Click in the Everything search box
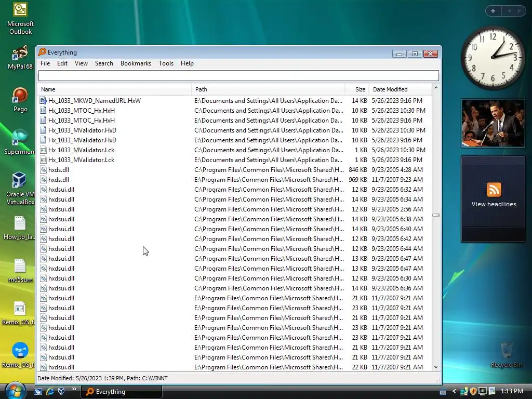532x399 pixels. click(x=238, y=75)
